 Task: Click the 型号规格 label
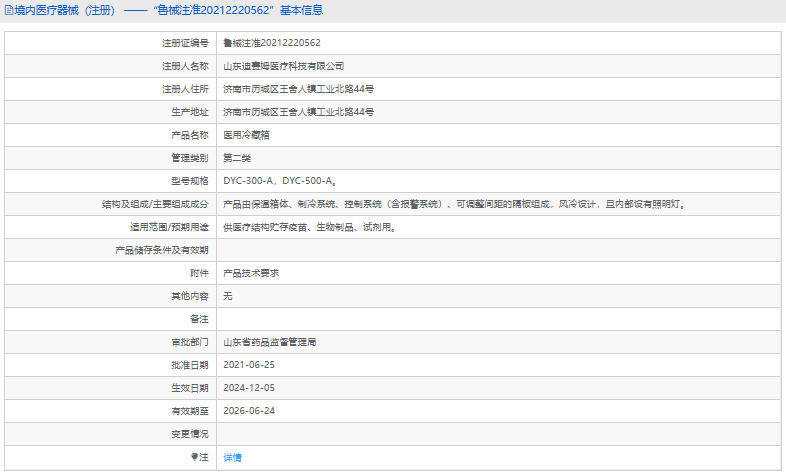tap(189, 181)
